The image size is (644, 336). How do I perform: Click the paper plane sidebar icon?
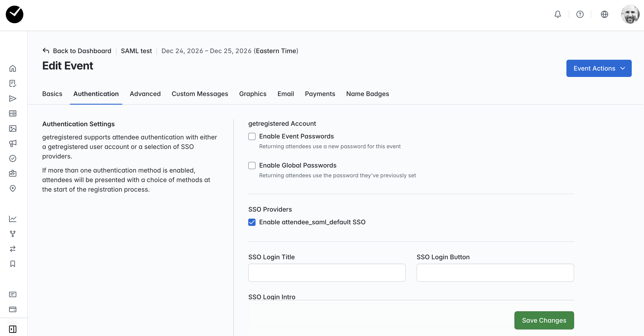pos(13,98)
